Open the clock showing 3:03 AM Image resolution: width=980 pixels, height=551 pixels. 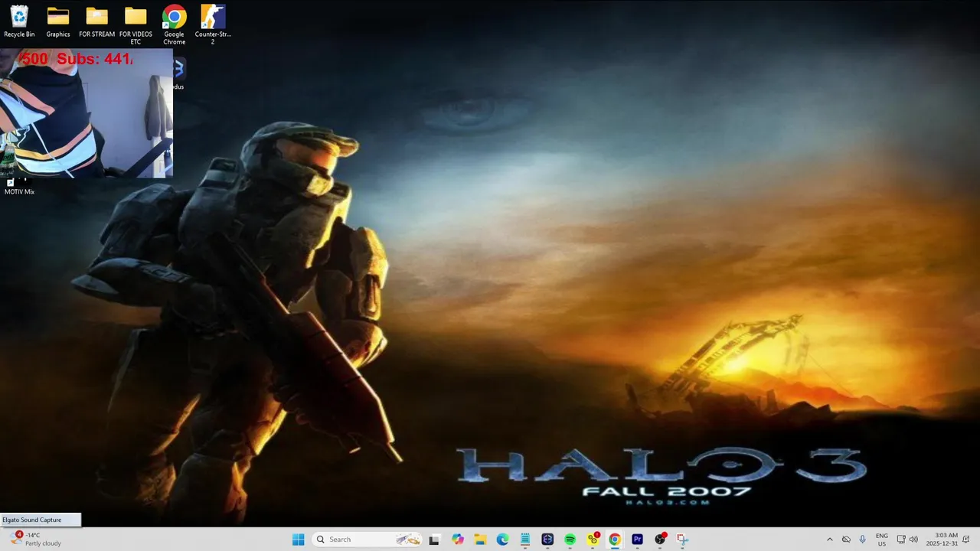coord(942,540)
